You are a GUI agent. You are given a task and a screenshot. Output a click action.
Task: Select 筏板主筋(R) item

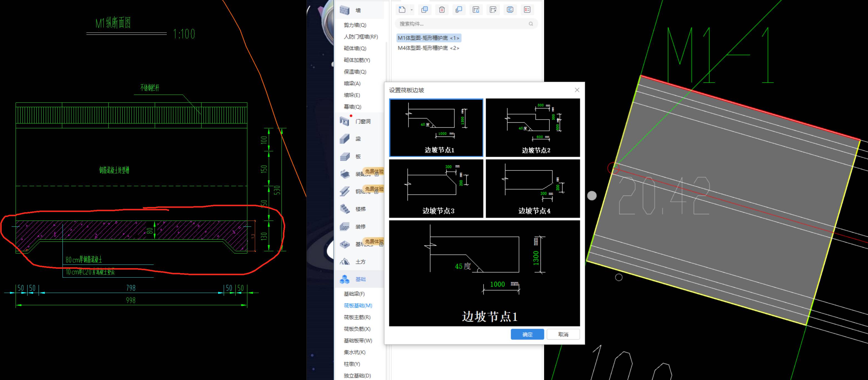357,317
